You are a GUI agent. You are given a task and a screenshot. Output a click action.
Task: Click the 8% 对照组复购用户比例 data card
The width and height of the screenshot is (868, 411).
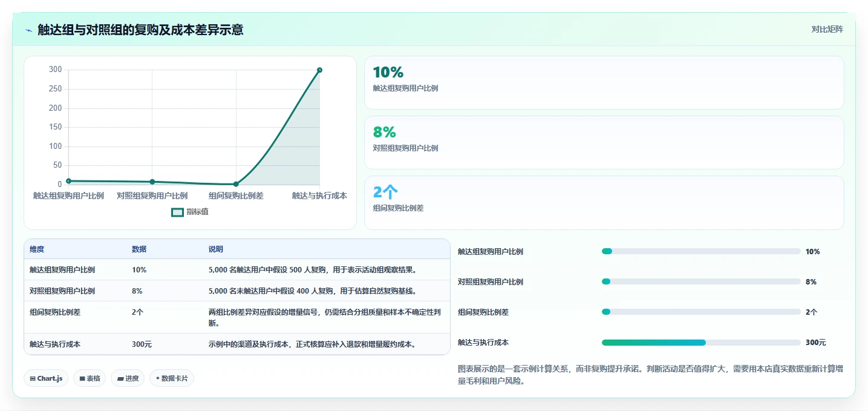pos(604,142)
